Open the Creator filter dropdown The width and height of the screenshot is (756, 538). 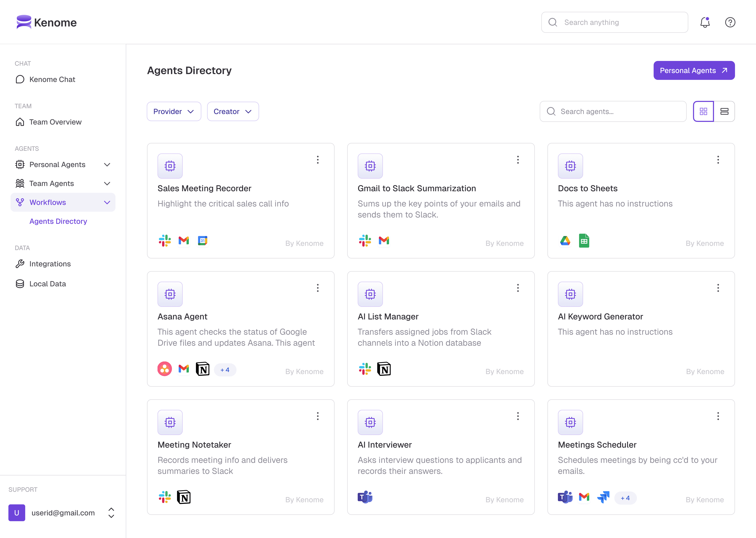[233, 111]
